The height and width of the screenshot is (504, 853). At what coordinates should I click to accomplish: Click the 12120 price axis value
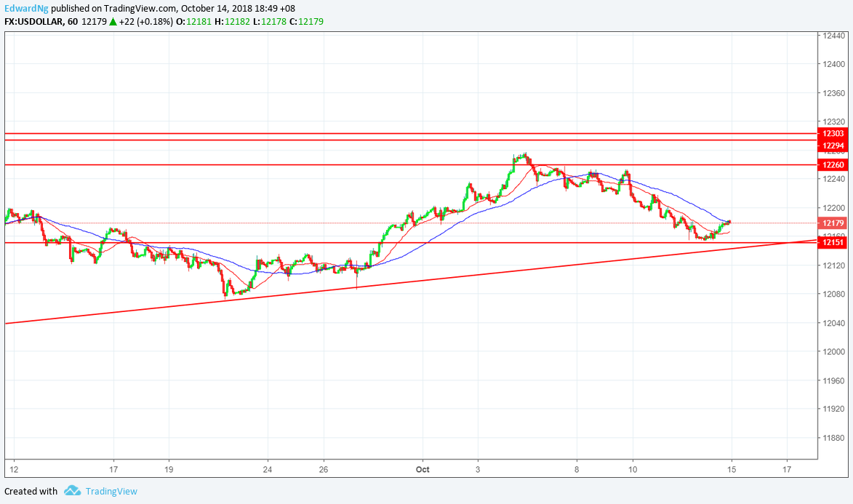833,265
